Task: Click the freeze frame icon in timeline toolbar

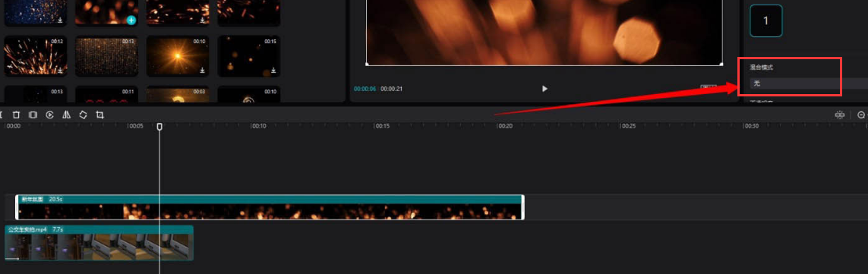Action: pyautogui.click(x=33, y=115)
